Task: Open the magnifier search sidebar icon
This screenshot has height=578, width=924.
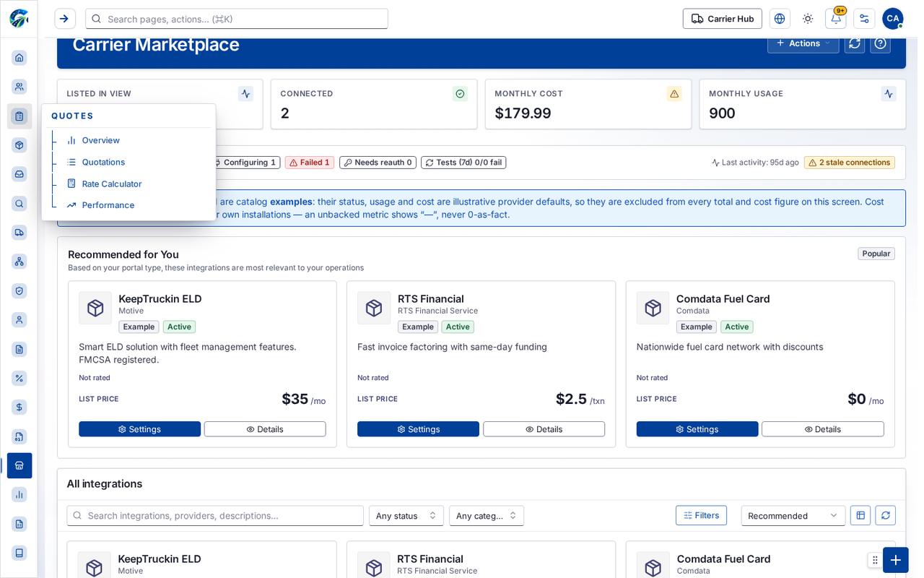Action: (19, 204)
